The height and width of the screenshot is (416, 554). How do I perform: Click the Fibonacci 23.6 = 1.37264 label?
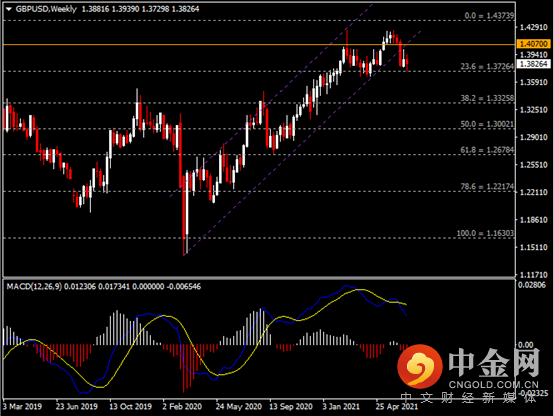click(487, 66)
